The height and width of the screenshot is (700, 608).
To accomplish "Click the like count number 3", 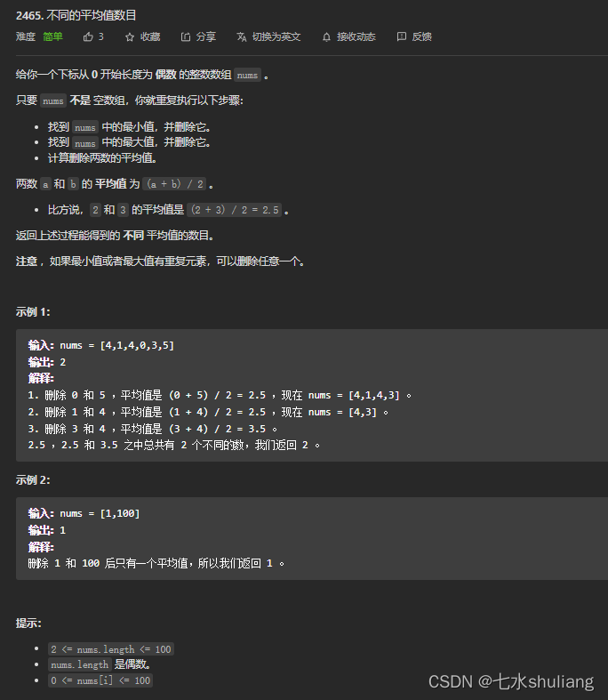I will (101, 36).
